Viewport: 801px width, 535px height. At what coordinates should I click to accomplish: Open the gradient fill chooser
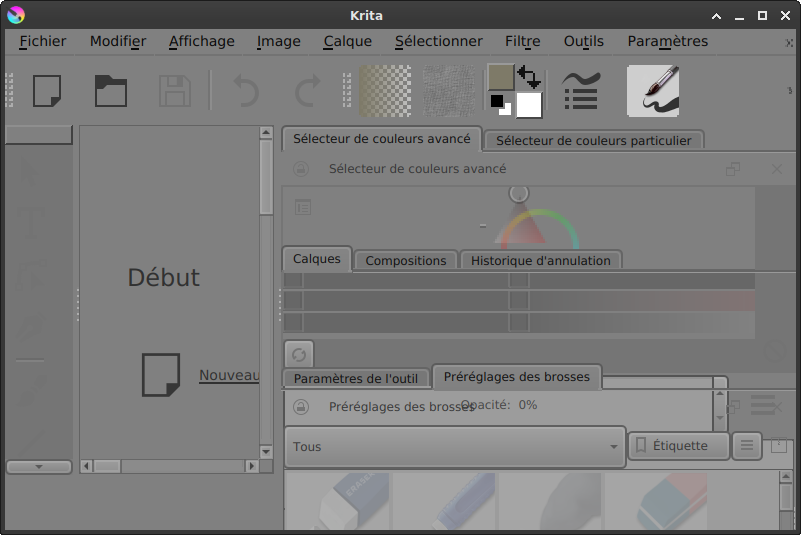(385, 91)
